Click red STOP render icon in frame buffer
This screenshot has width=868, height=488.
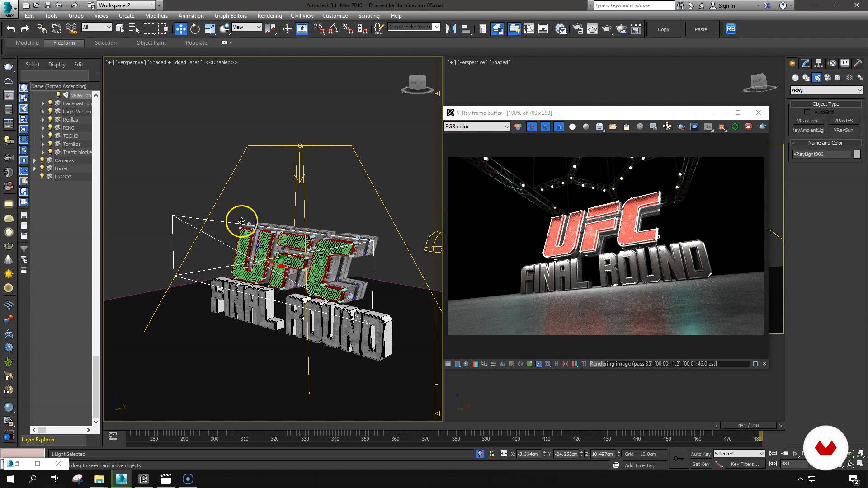(x=749, y=127)
